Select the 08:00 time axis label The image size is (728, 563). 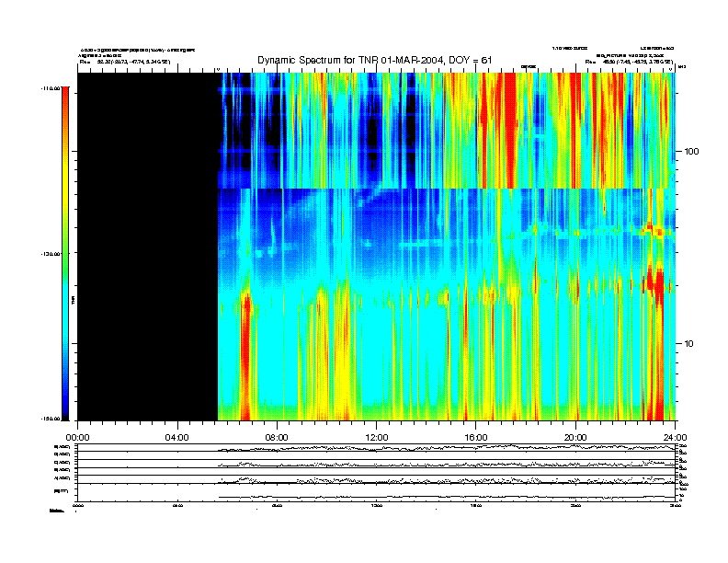(277, 438)
